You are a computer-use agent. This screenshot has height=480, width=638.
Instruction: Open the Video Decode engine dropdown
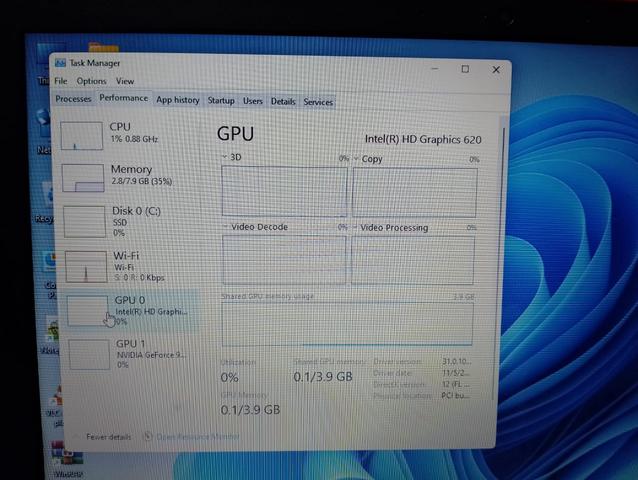click(225, 227)
